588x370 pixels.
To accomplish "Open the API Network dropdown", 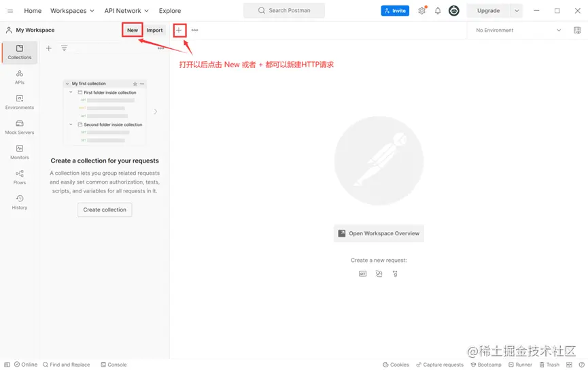I will click(126, 11).
